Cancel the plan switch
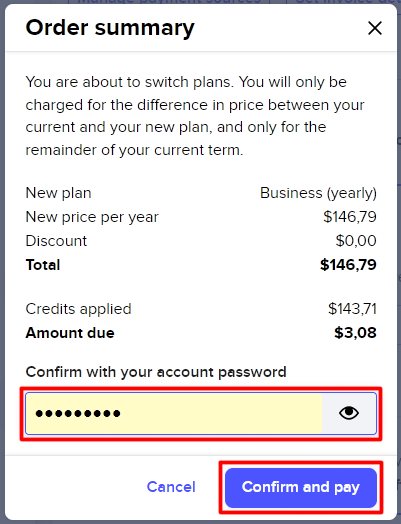The image size is (401, 524). 171,487
